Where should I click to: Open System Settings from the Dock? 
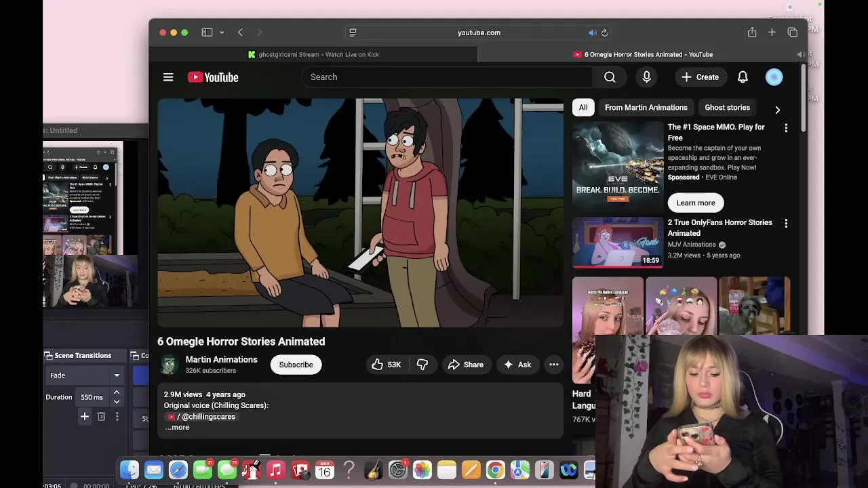[x=398, y=470]
